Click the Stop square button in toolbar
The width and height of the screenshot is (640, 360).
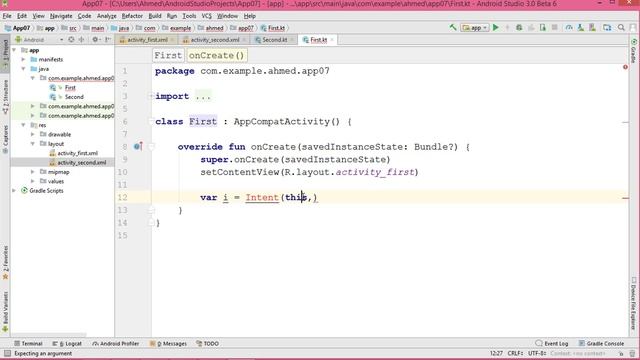coord(554,28)
